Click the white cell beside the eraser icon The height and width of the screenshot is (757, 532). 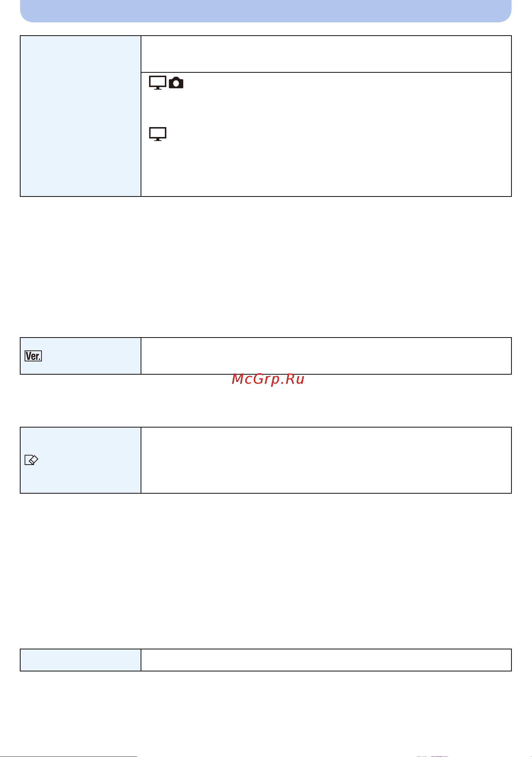[326, 460]
